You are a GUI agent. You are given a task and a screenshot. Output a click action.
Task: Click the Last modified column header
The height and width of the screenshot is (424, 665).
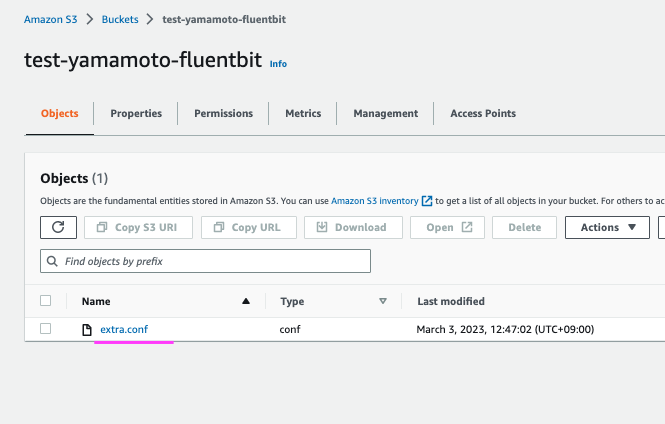(x=451, y=301)
